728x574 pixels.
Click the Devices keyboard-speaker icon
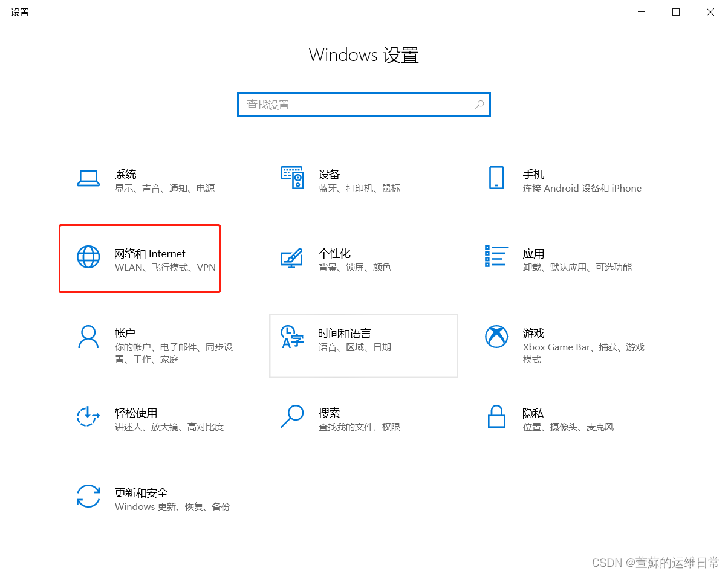(x=292, y=178)
